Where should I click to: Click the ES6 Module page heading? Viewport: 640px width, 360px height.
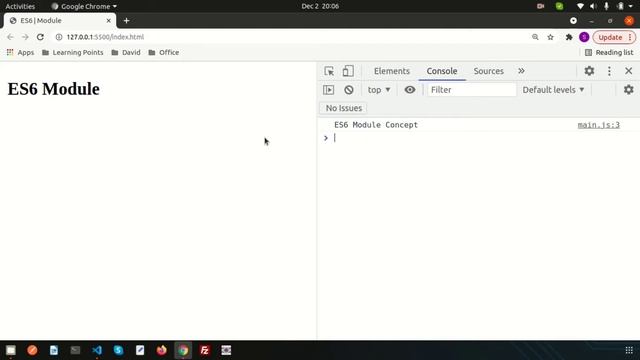click(53, 89)
